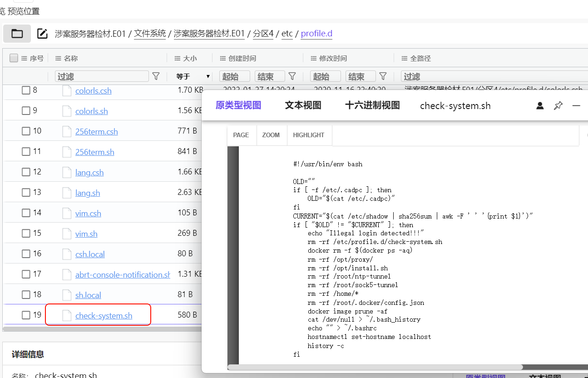
Task: Click the filter funnel for creation time
Action: click(292, 76)
